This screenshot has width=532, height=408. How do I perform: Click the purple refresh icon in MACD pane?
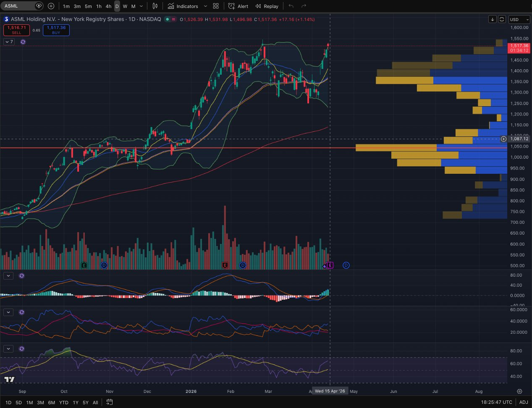(x=22, y=276)
